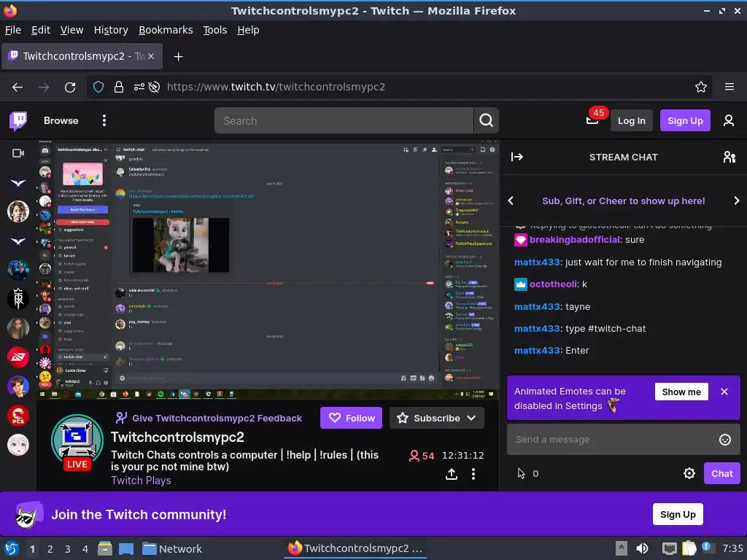
Task: Click the purple Chat send button
Action: (721, 473)
